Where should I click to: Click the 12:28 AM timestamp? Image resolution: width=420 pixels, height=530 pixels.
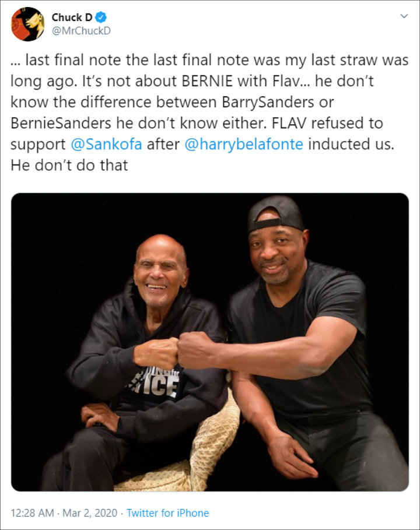pyautogui.click(x=32, y=513)
